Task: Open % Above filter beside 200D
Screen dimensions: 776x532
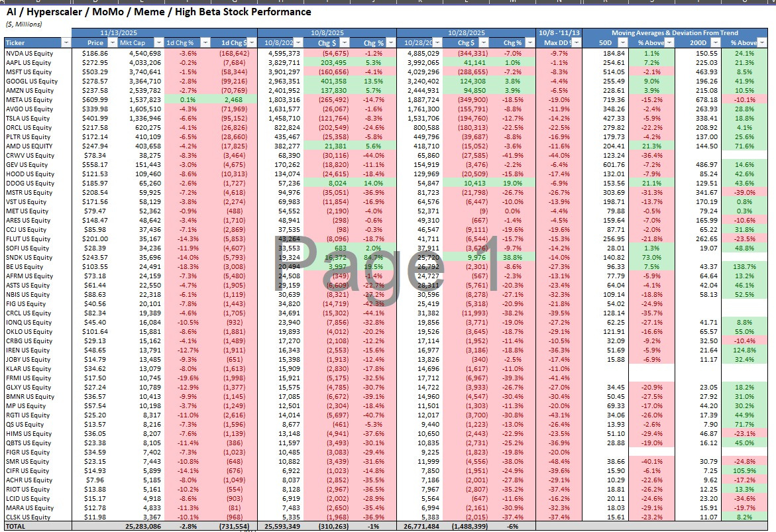Action: [x=762, y=43]
